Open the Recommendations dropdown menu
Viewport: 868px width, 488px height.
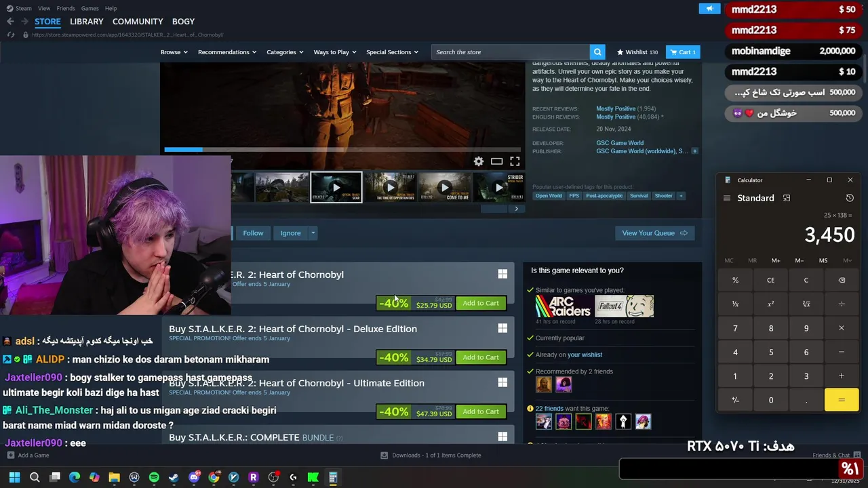227,52
